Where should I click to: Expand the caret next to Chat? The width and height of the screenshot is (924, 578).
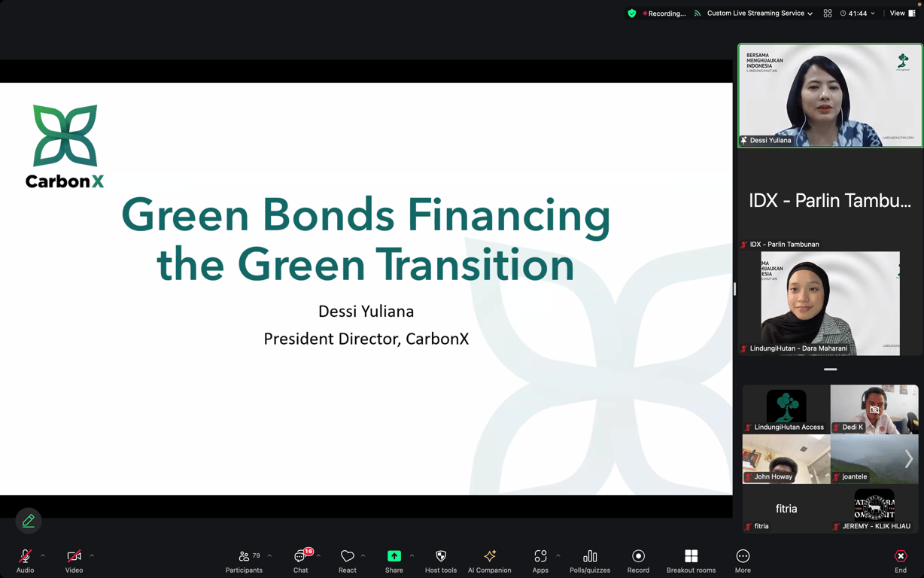pyautogui.click(x=318, y=556)
